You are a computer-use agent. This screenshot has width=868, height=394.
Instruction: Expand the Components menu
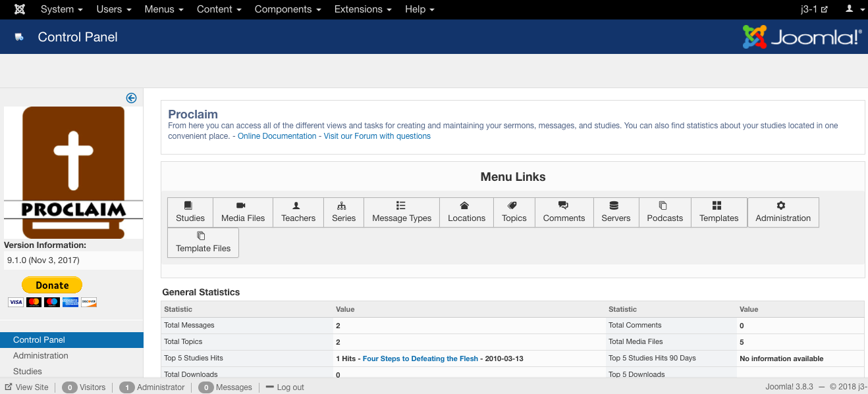click(x=288, y=9)
